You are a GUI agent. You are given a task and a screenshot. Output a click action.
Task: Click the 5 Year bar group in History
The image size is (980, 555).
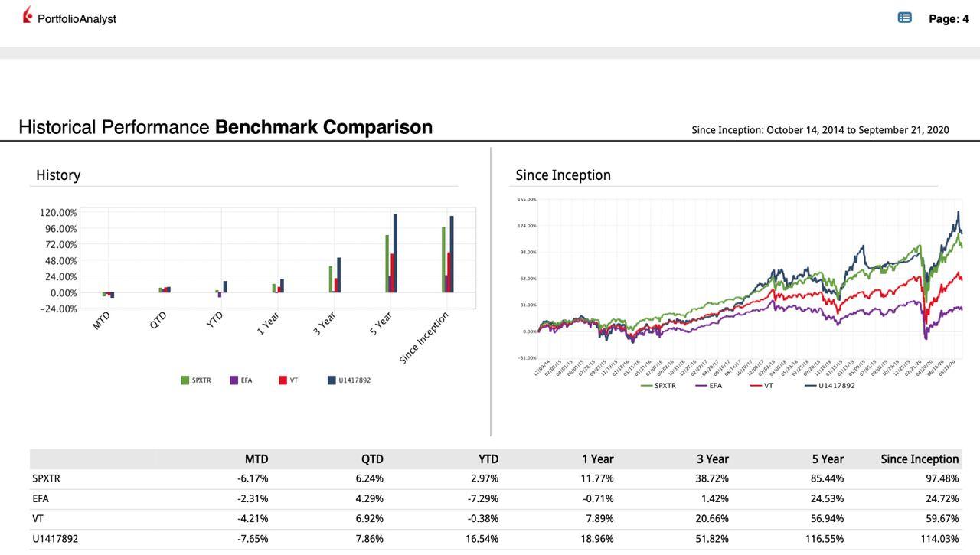391,256
